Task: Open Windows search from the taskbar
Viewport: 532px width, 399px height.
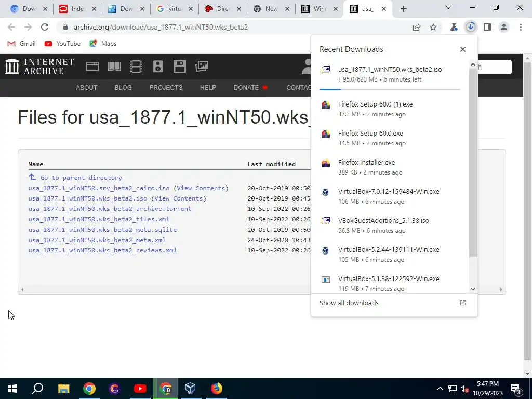Action: [x=37, y=389]
